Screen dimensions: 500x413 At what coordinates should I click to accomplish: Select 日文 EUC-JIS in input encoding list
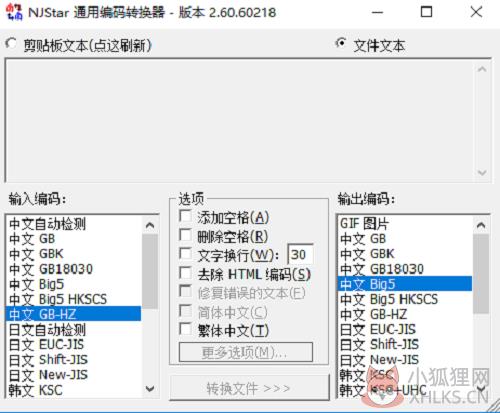click(x=73, y=344)
